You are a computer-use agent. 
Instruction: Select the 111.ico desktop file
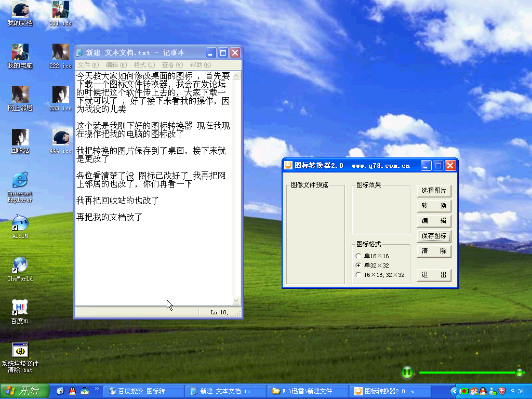pos(61,14)
